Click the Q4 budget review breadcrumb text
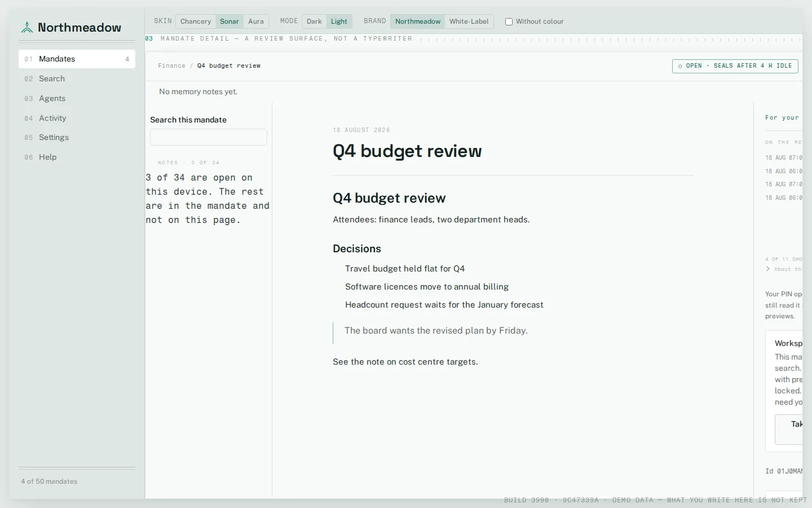 tap(229, 65)
